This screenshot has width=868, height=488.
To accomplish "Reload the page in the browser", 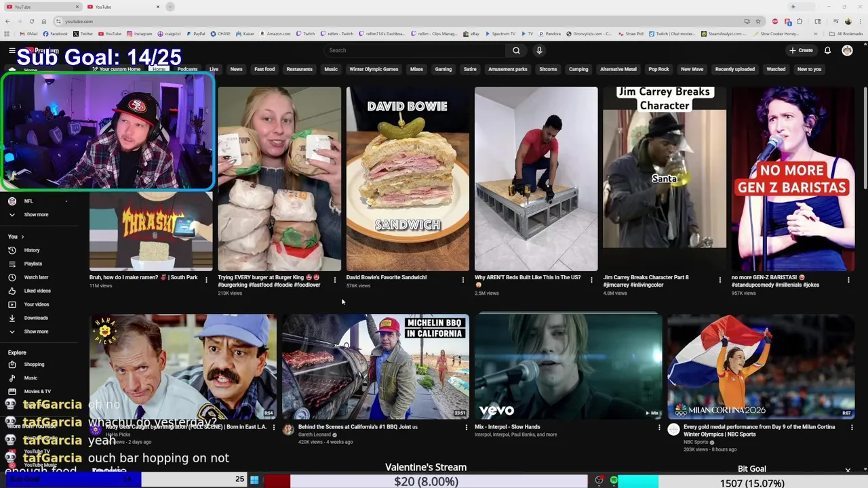I will click(x=31, y=21).
